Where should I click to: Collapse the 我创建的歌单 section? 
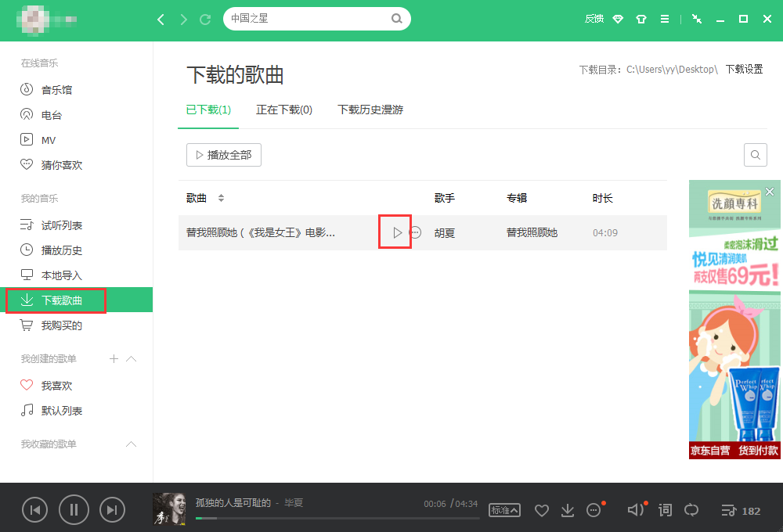coord(132,359)
